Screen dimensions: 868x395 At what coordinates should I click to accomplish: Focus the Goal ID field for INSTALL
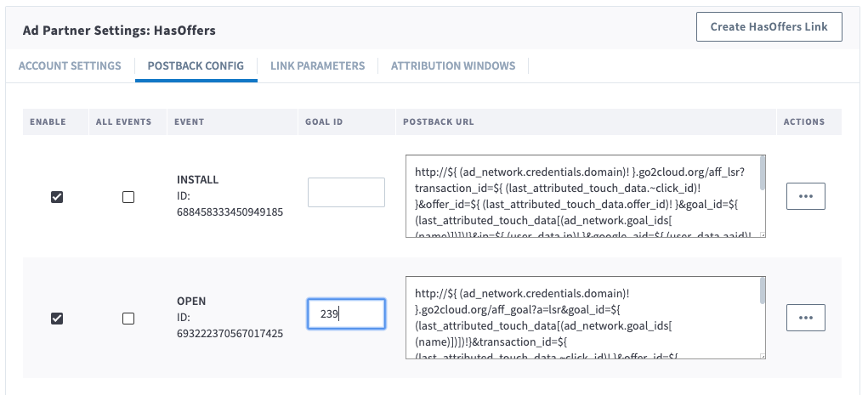pyautogui.click(x=346, y=192)
